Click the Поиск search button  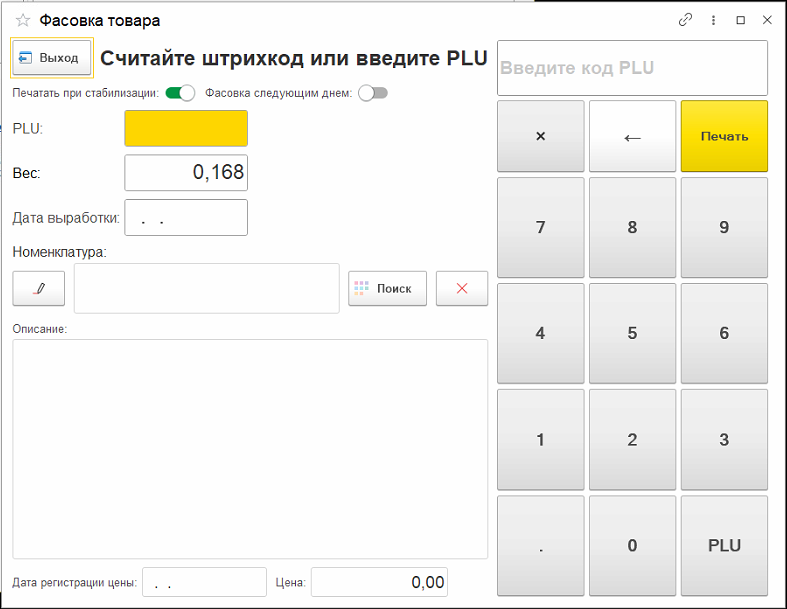coord(387,288)
